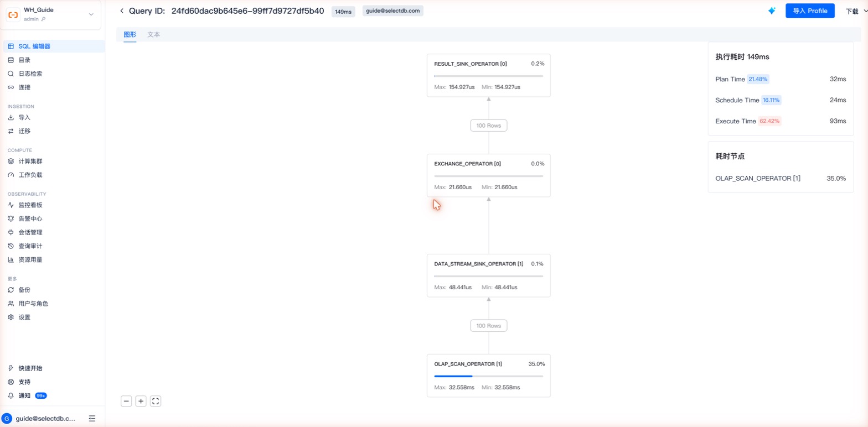Click the 计算集群 layers icon
The height and width of the screenshot is (427, 868).
click(11, 162)
